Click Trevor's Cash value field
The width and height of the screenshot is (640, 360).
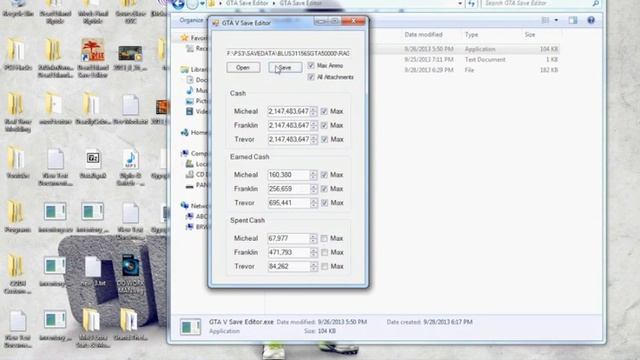pos(288,139)
